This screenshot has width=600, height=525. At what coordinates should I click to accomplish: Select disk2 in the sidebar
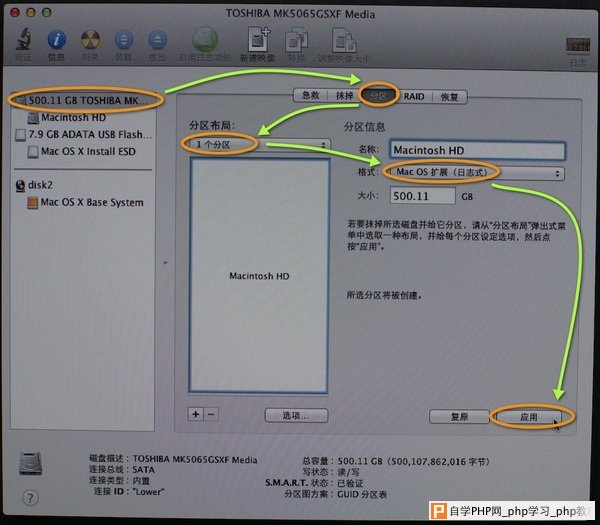[x=34, y=185]
